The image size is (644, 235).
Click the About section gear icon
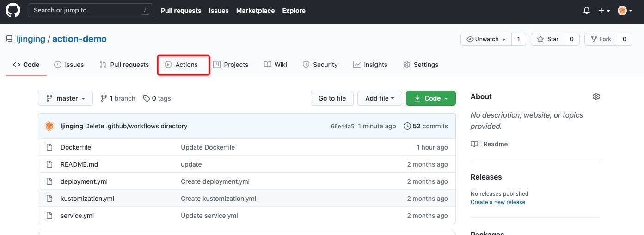pyautogui.click(x=596, y=96)
